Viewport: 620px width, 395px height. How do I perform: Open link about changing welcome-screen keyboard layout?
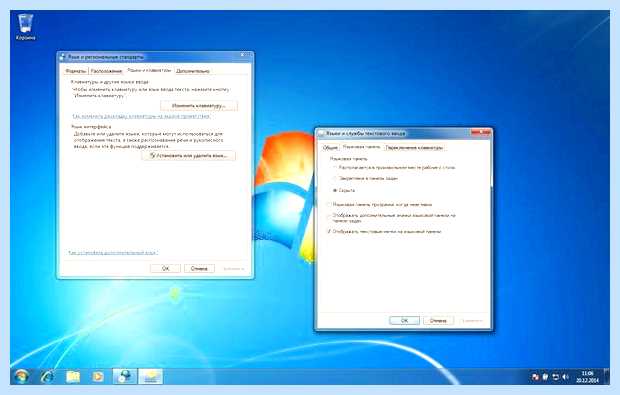[141, 116]
